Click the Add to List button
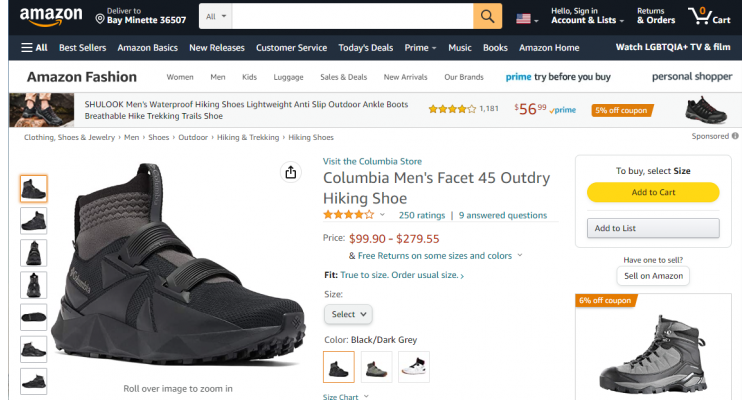 click(x=652, y=228)
